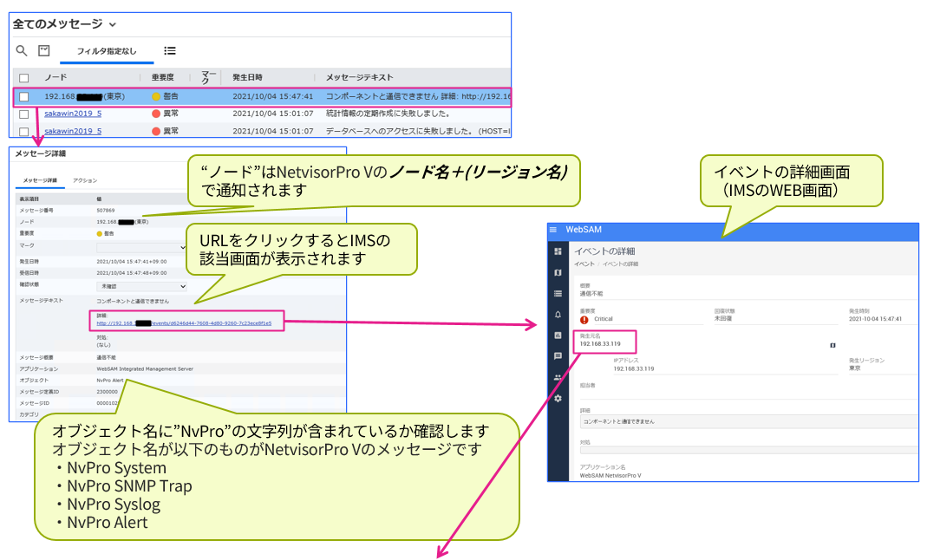Toggle the select-all checkbox in header row

click(24, 78)
